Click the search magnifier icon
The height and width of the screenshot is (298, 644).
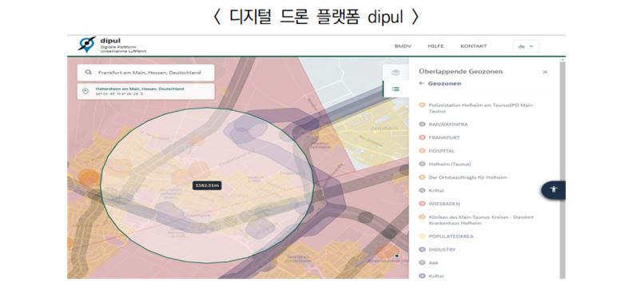pos(89,72)
